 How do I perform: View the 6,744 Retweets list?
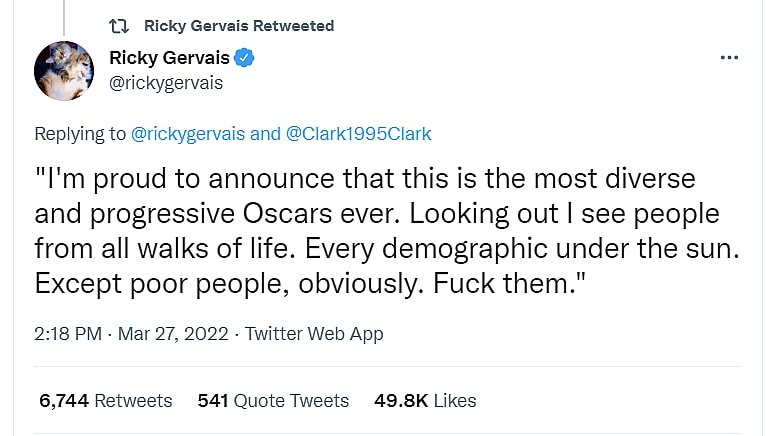point(105,401)
